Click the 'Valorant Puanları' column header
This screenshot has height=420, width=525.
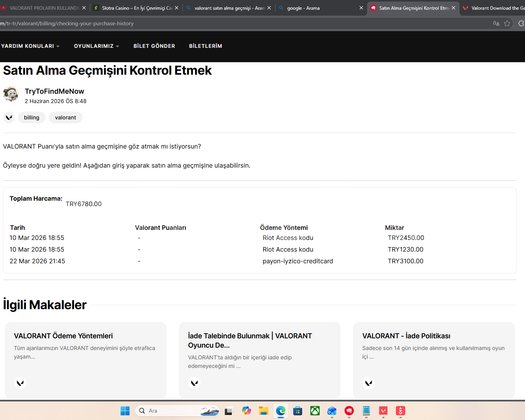pyautogui.click(x=160, y=228)
